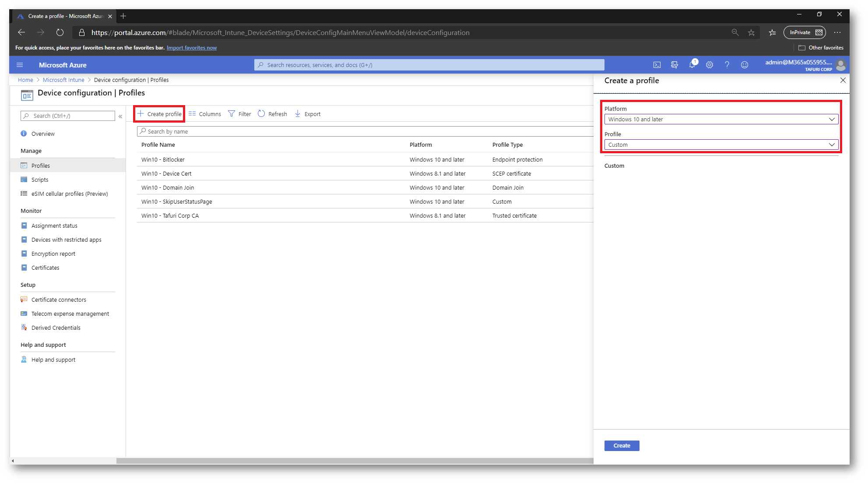Sort by the Platform column header
The image size is (868, 483).
click(421, 145)
